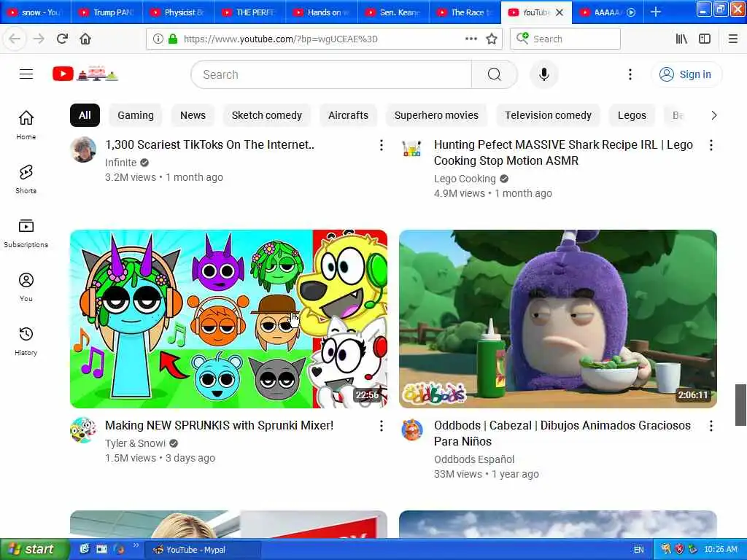Select the Aircrafts filter chip
The height and width of the screenshot is (560, 747).
pos(348,115)
